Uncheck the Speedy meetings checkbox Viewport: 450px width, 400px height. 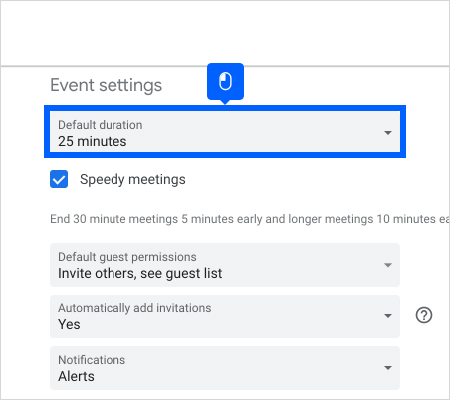coord(59,179)
